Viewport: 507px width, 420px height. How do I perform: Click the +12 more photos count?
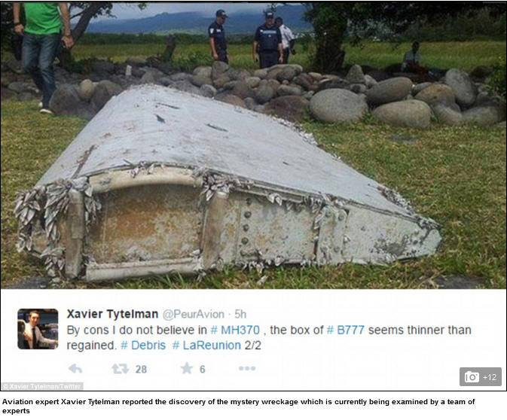click(490, 377)
